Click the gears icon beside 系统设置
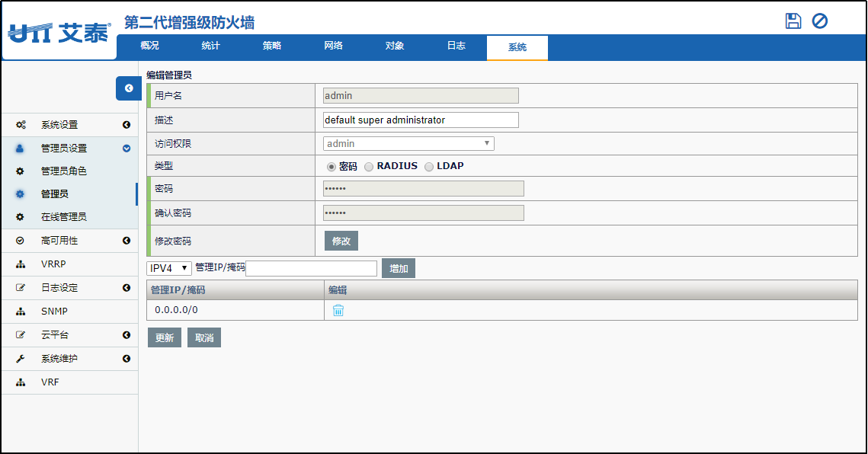The height and width of the screenshot is (454, 868). 21,125
